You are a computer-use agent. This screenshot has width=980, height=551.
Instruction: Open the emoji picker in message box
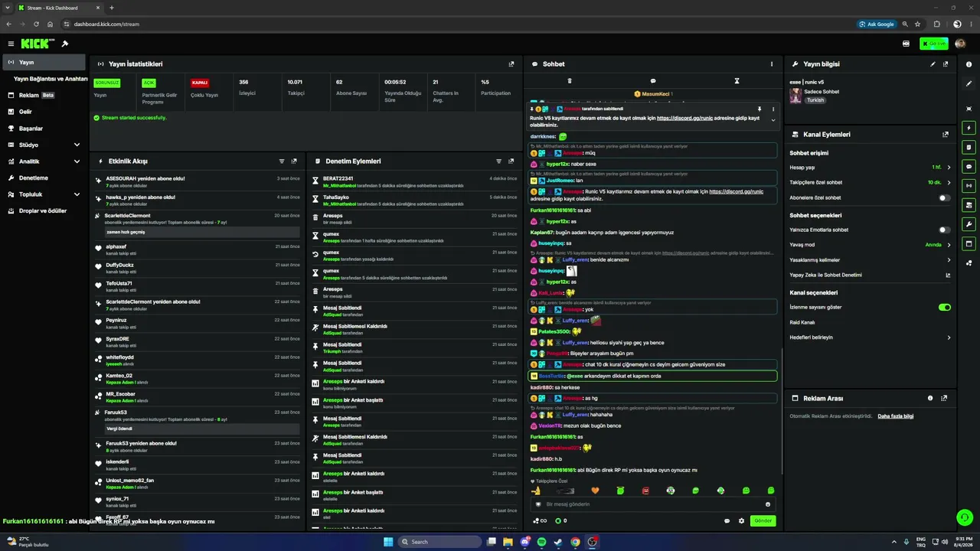(768, 504)
